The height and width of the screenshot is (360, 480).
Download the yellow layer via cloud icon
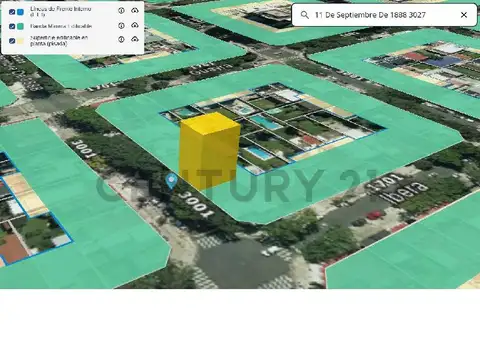click(135, 39)
